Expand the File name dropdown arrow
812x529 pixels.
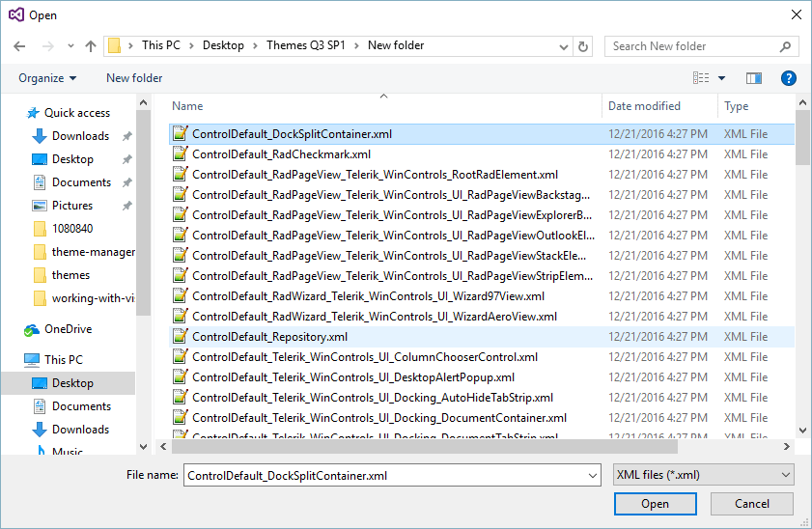(x=593, y=476)
